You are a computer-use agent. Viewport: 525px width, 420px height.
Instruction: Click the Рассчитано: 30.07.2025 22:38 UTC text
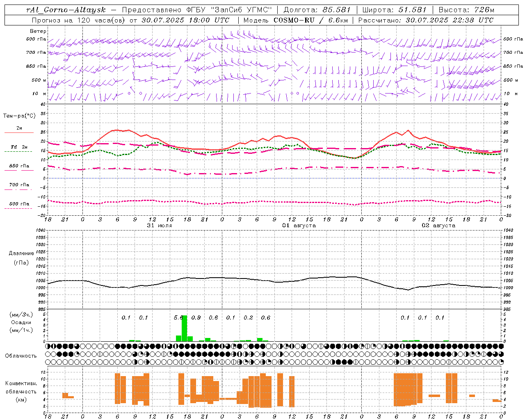[426, 20]
